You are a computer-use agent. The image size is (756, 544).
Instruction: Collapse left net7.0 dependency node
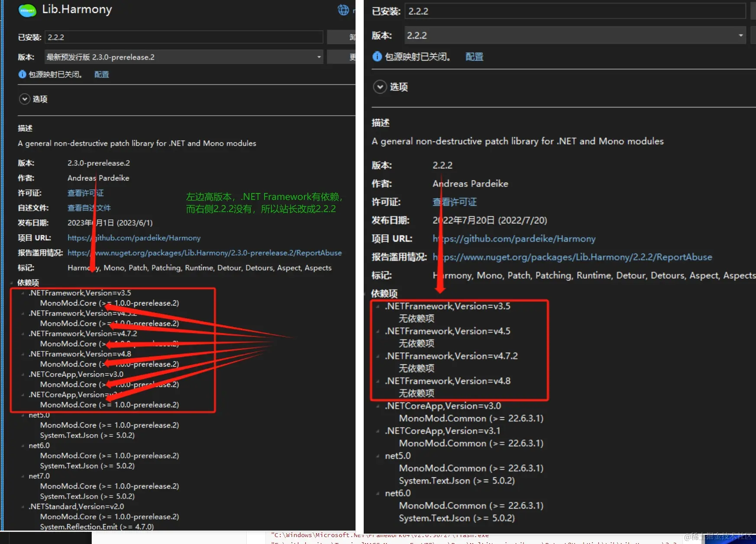pyautogui.click(x=23, y=476)
